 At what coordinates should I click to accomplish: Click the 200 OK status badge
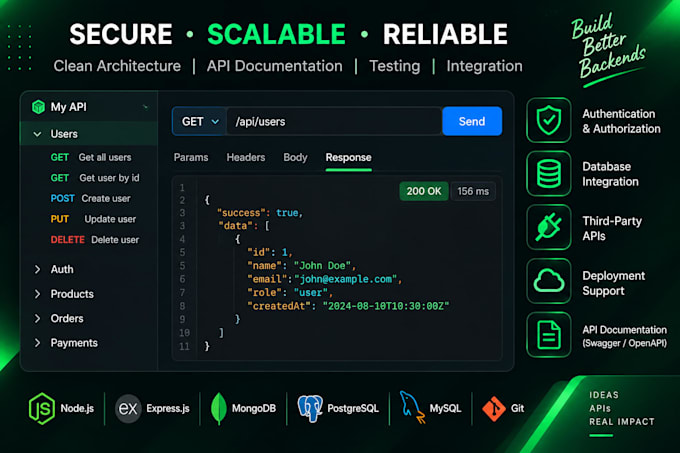click(x=424, y=191)
